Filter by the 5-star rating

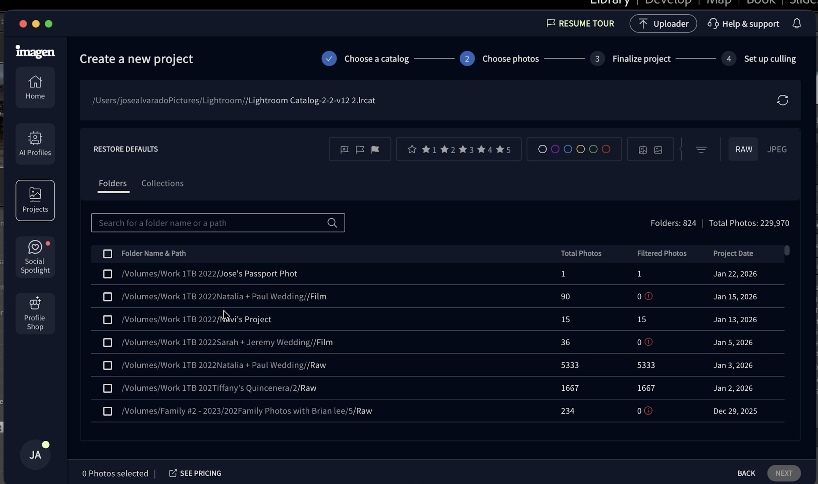[x=503, y=150]
